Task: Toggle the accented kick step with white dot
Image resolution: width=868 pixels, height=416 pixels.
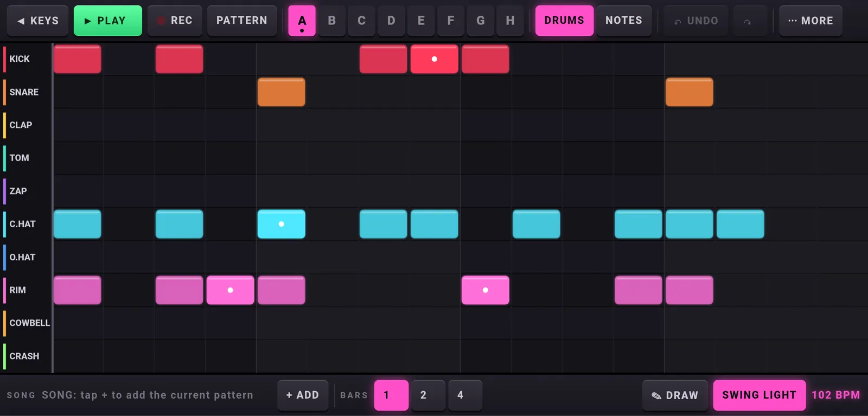Action: [x=434, y=59]
